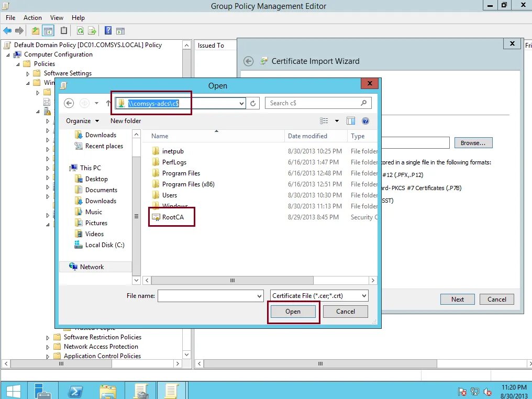532x399 pixels.
Task: Select Recent places in the navigation pane
Action: pos(104,146)
